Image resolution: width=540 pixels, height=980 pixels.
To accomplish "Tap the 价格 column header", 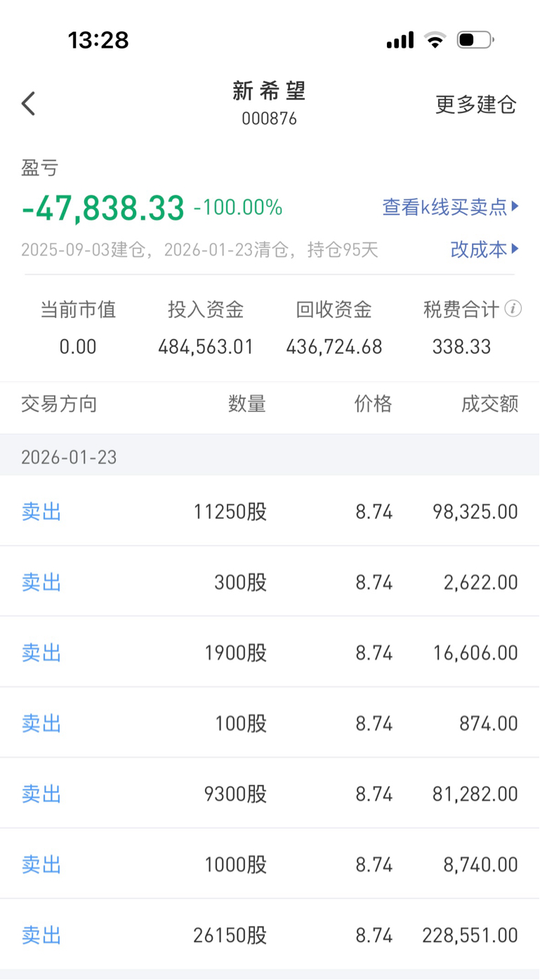I will pos(374,404).
